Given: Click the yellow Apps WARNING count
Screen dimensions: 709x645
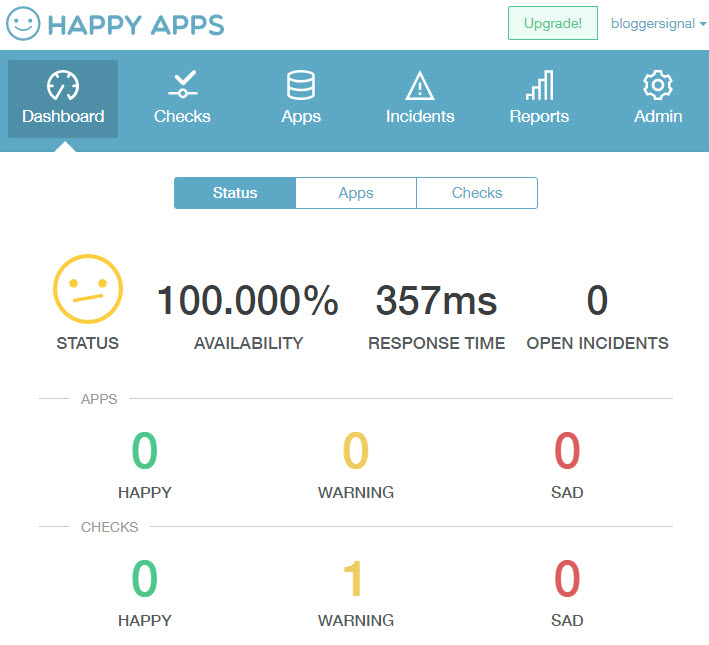Looking at the screenshot, I should click(x=356, y=451).
